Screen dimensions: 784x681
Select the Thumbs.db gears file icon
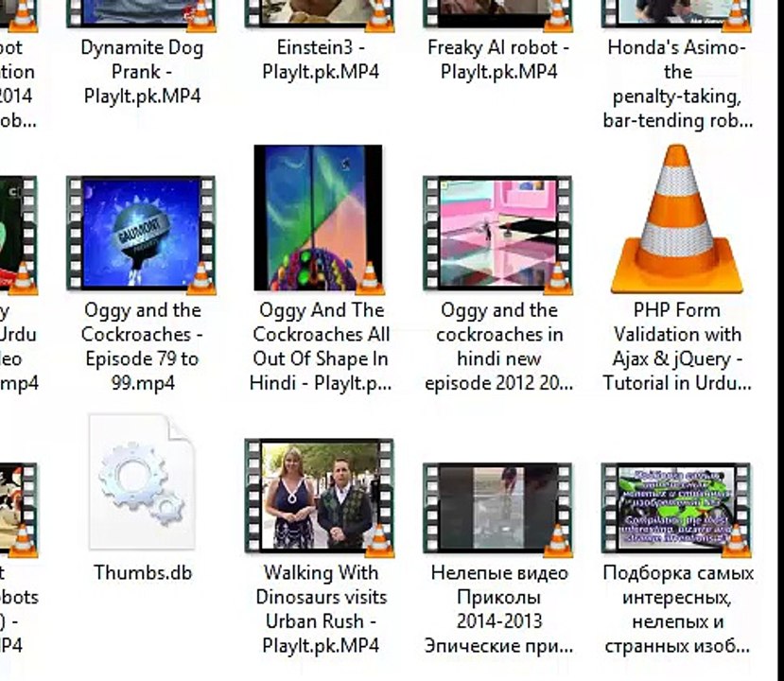coord(142,481)
